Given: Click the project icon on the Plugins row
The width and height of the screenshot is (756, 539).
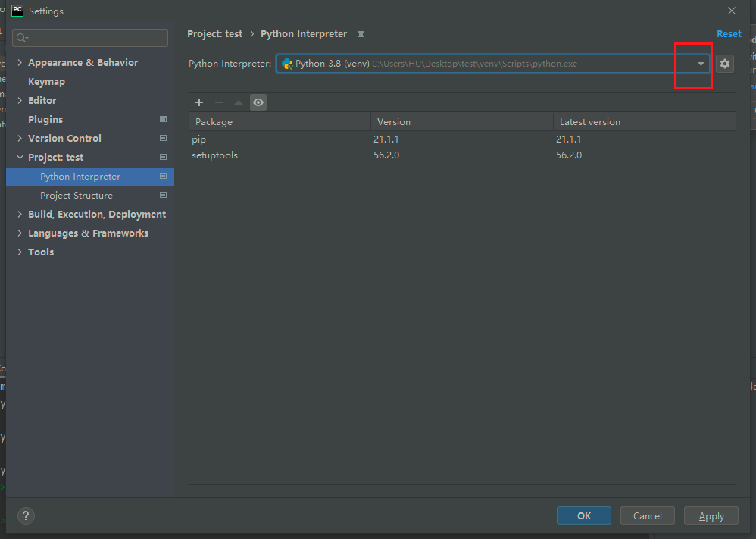Looking at the screenshot, I should click(x=164, y=119).
